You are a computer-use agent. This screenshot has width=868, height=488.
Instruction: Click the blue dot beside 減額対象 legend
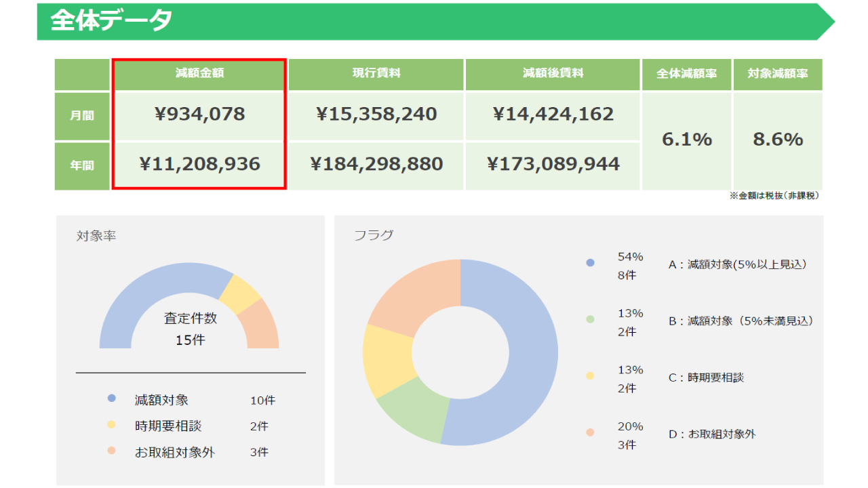tap(112, 399)
